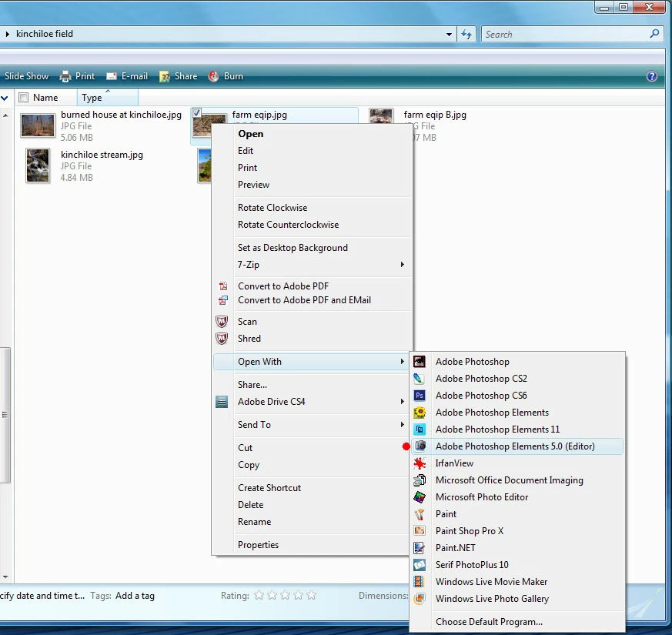Click the Adobe Photoshop icon in Open With list

point(420,362)
